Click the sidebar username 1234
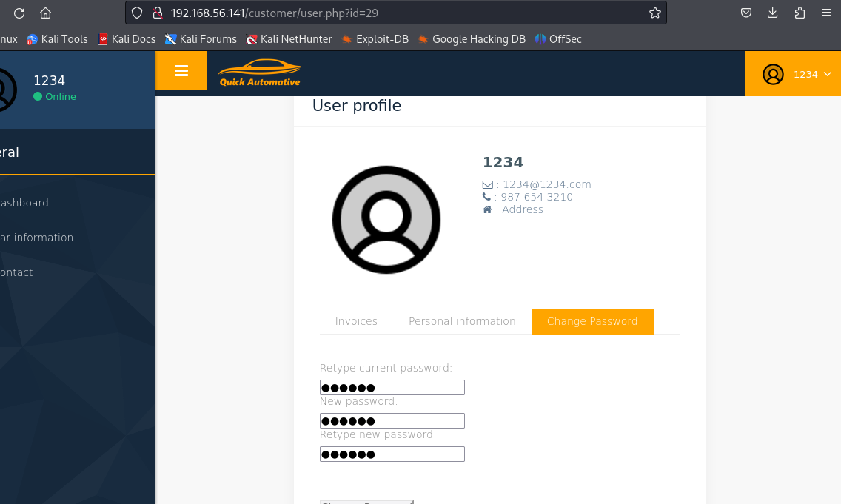Image resolution: width=841 pixels, height=504 pixels. (x=50, y=81)
